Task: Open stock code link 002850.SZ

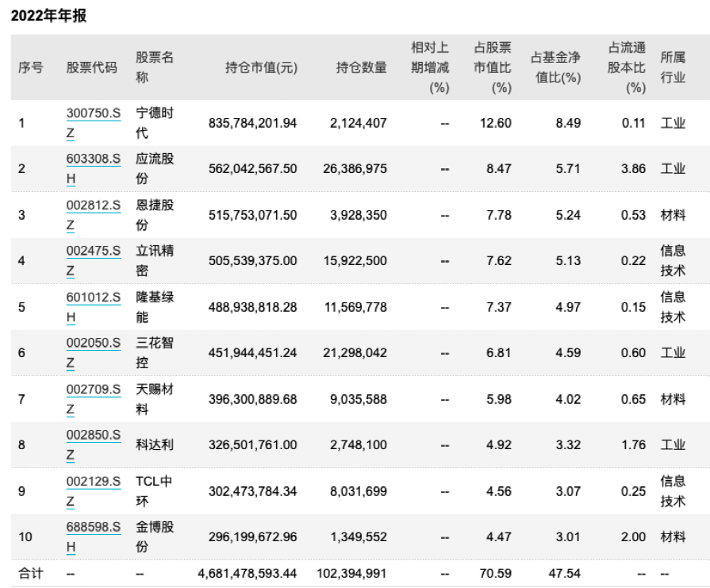Action: click(x=94, y=444)
